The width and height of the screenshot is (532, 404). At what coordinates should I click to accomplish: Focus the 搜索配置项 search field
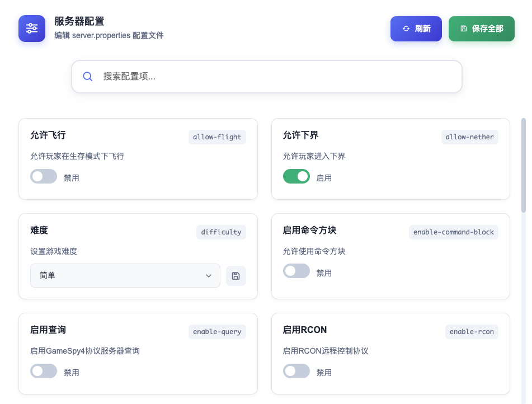[274, 77]
